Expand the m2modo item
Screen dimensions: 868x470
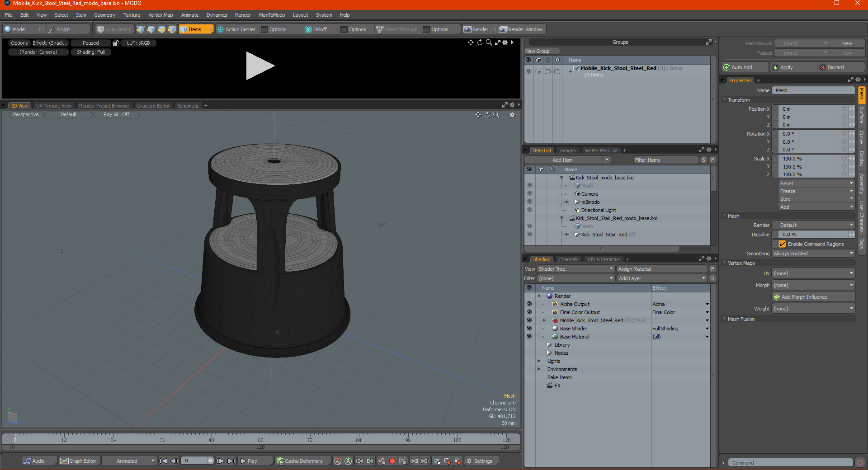point(567,202)
